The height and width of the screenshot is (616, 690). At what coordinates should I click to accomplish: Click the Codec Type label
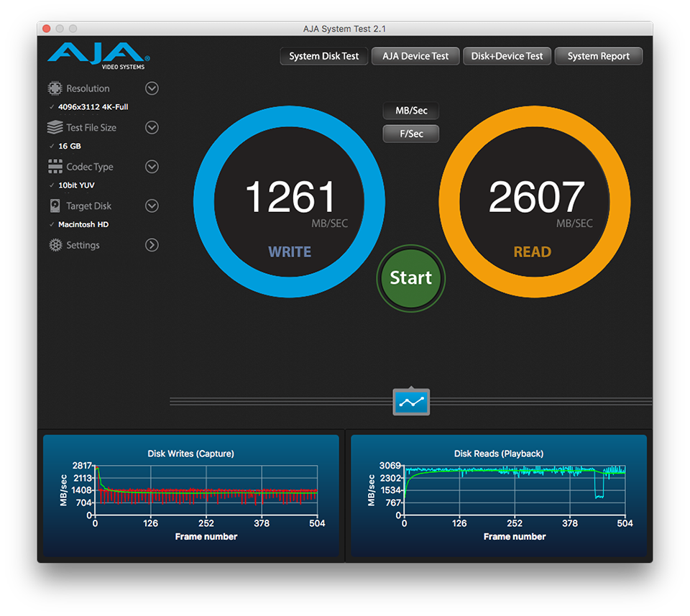[x=90, y=167]
